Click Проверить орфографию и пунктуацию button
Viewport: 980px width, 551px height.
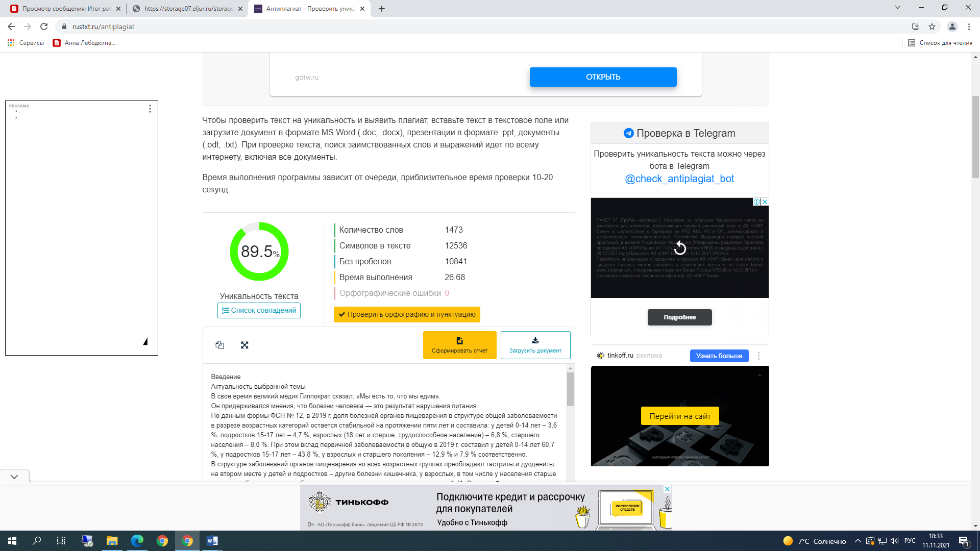407,314
